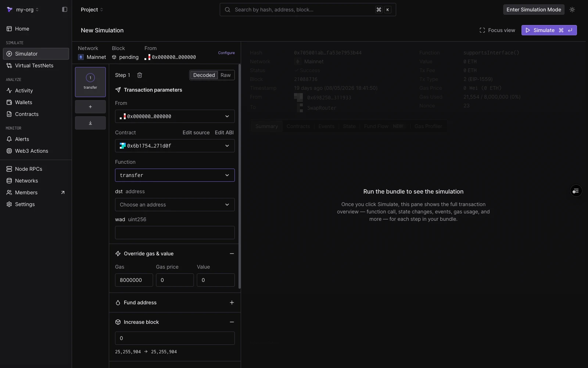Click the Increase block number field
This screenshot has height=368, width=588.
click(x=175, y=338)
